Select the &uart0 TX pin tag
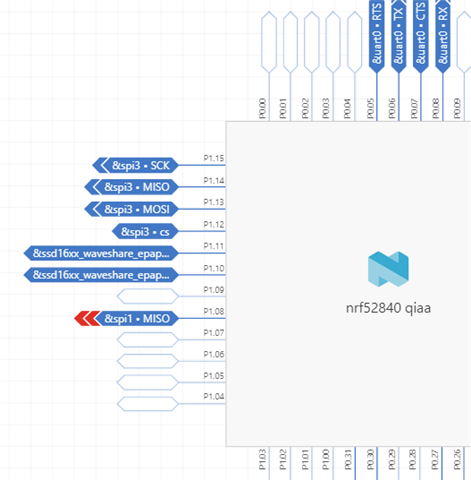Viewport: 471px width, 480px height. point(399,35)
